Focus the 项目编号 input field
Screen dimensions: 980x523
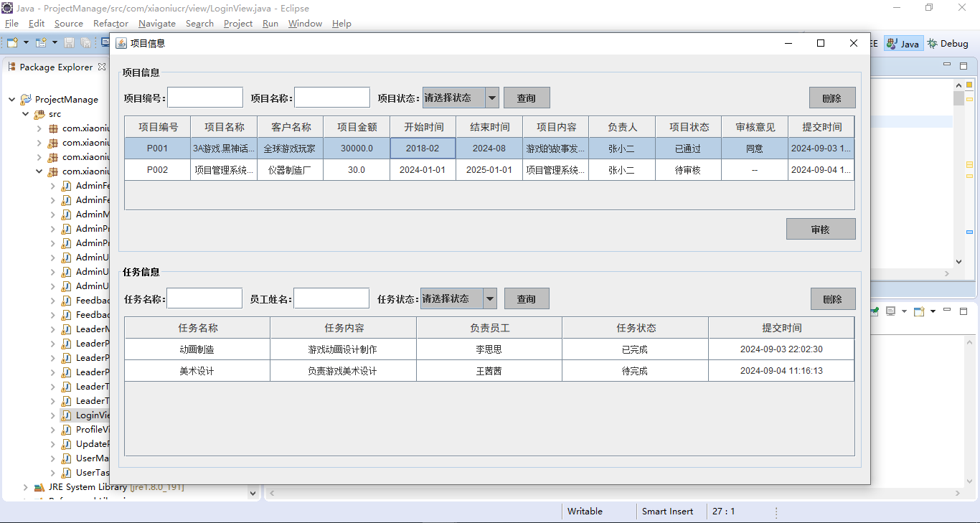tap(205, 98)
